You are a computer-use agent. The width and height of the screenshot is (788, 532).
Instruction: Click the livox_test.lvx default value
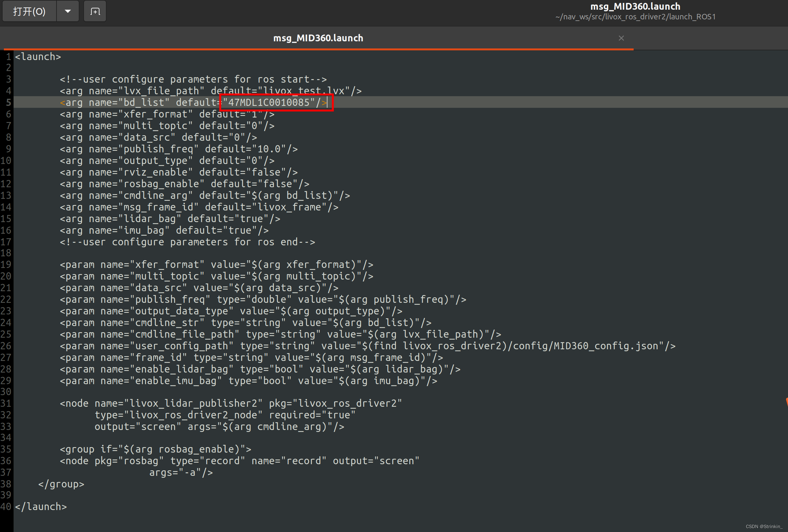304,91
